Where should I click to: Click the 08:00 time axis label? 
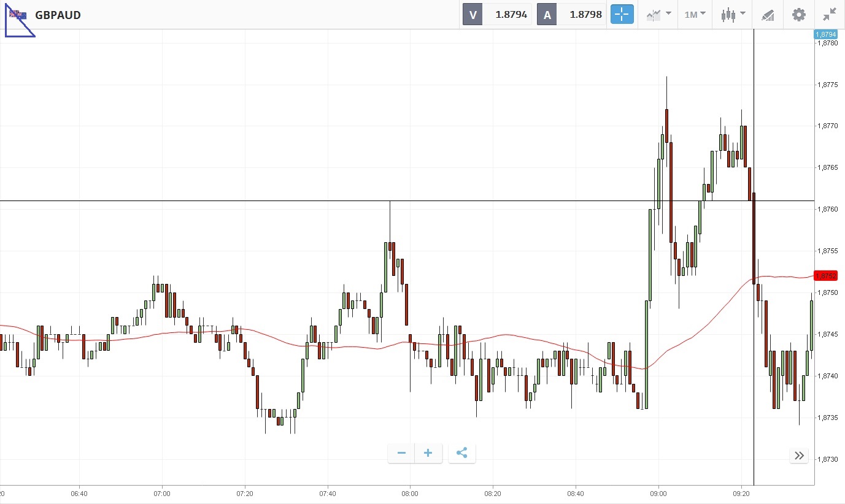pyautogui.click(x=410, y=493)
